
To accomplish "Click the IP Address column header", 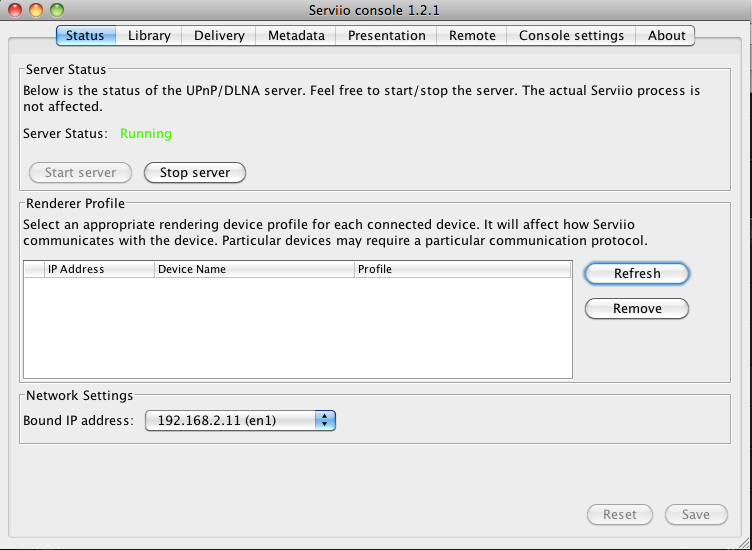I will [x=98, y=269].
